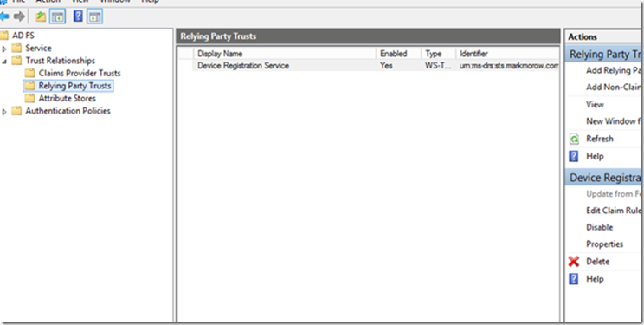Screen dimensions: 644x325
Task: Click the red X Delete icon
Action: [574, 261]
